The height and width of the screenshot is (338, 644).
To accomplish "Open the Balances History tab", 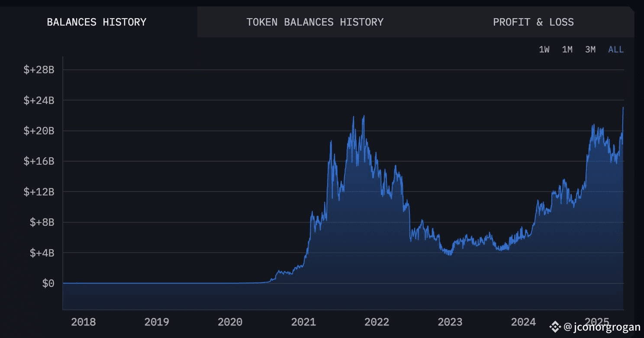I will (97, 22).
